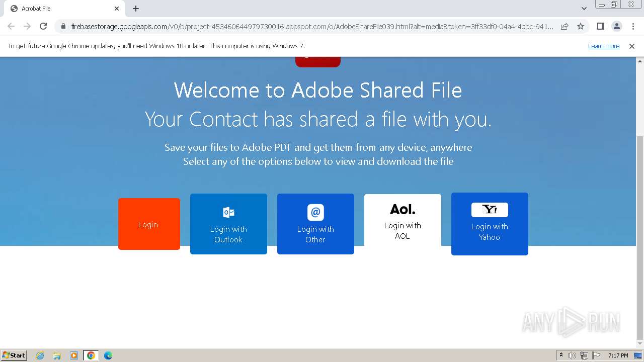Image resolution: width=644 pixels, height=362 pixels.
Task: Choose Login with Outlook tile
Action: [x=228, y=224]
